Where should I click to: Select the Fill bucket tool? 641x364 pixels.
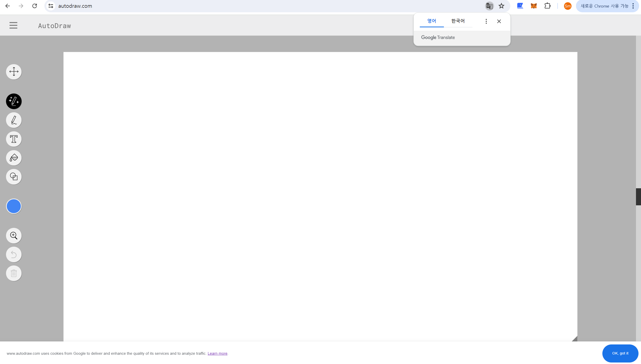pos(14,158)
